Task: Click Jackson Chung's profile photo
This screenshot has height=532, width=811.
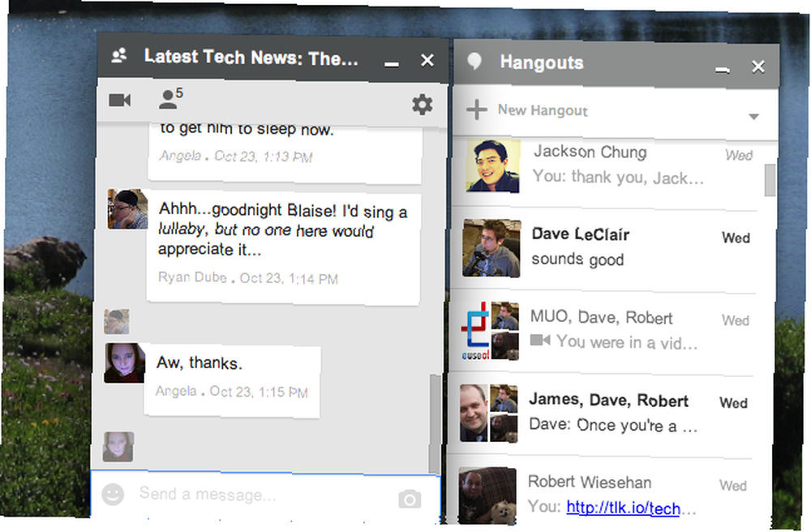Action: point(493,165)
